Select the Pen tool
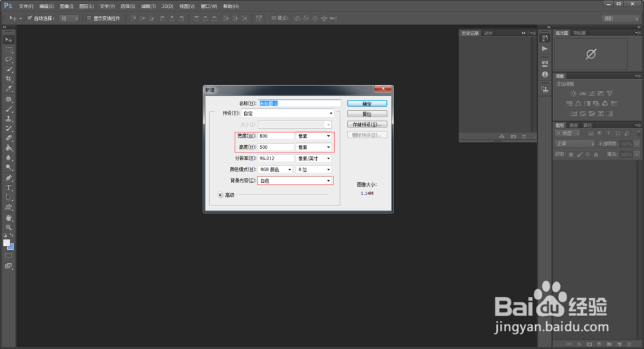The width and height of the screenshot is (644, 349). tap(8, 178)
